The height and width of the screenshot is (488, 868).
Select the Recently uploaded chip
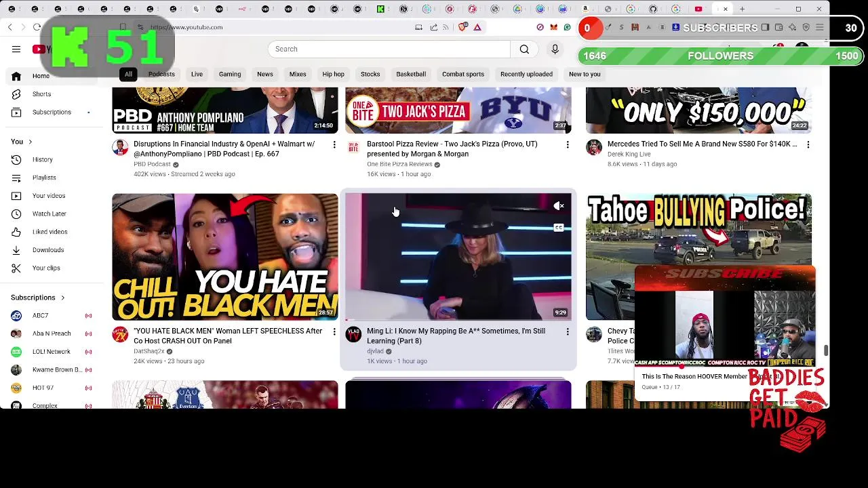(x=526, y=75)
